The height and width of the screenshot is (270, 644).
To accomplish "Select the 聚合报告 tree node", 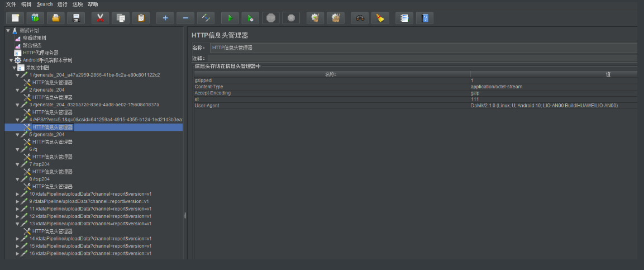I will tap(32, 45).
